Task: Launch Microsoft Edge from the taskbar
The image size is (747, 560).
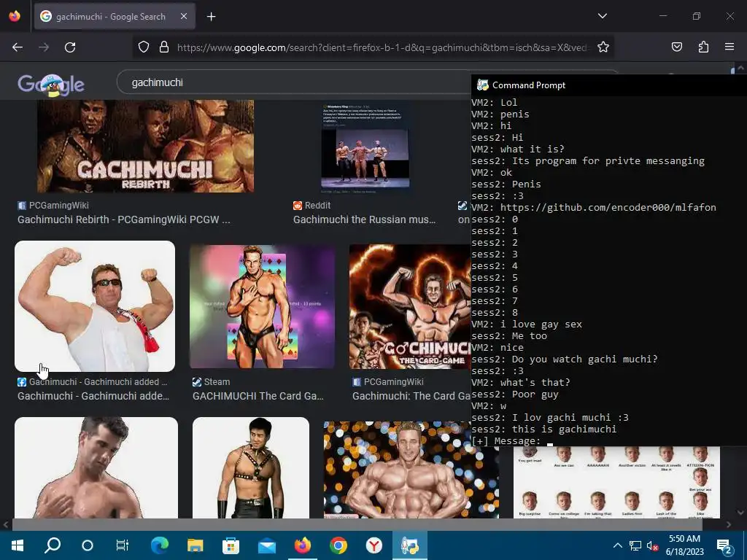Action: 160,545
